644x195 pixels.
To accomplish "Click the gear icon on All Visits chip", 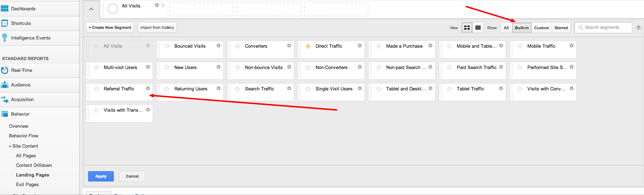I will point(157,5).
